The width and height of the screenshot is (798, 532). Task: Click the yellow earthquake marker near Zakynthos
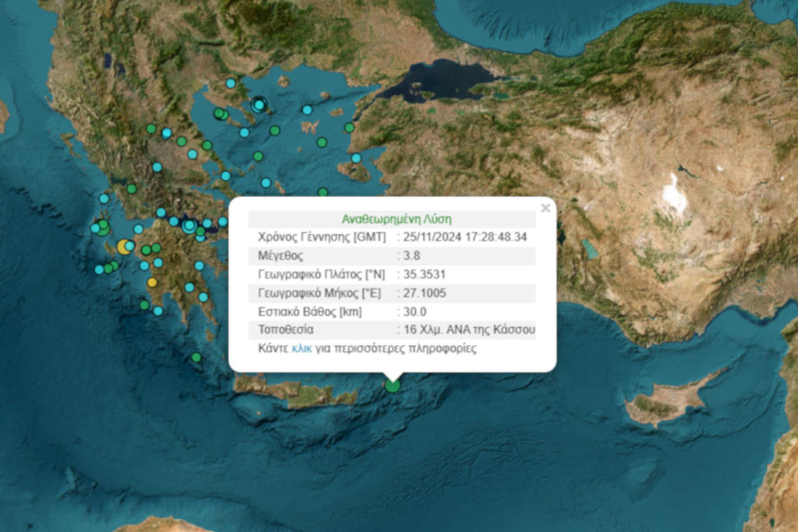tap(122, 246)
